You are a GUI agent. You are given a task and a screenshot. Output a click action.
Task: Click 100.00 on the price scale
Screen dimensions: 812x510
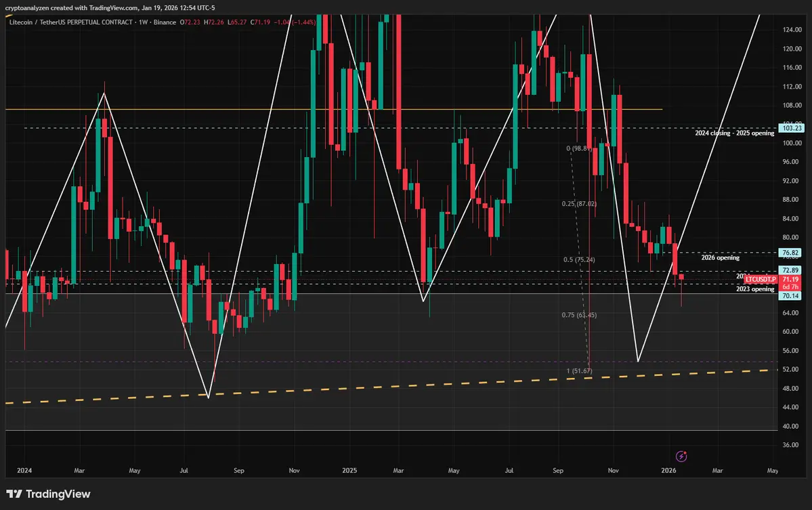[792, 143]
